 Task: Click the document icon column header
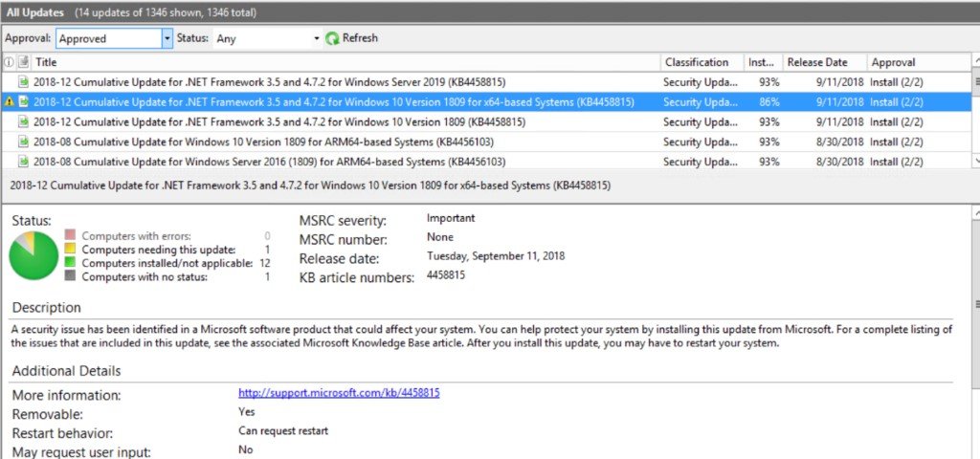(x=24, y=62)
